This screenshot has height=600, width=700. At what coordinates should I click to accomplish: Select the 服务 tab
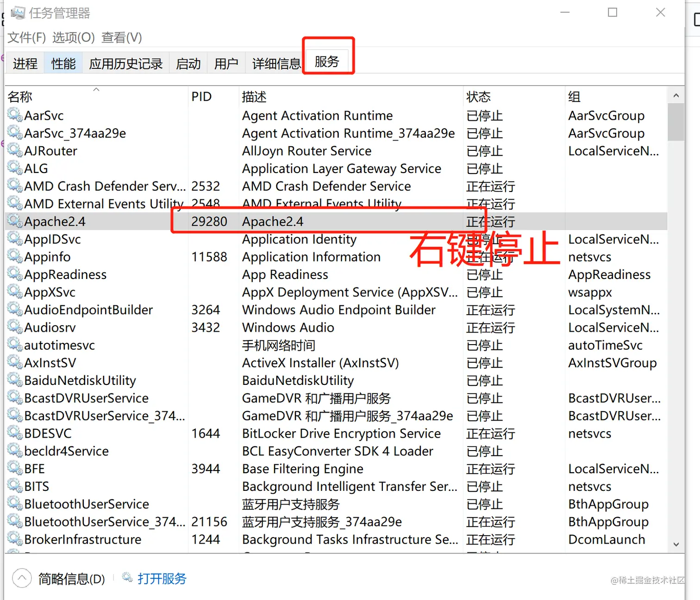coord(327,61)
